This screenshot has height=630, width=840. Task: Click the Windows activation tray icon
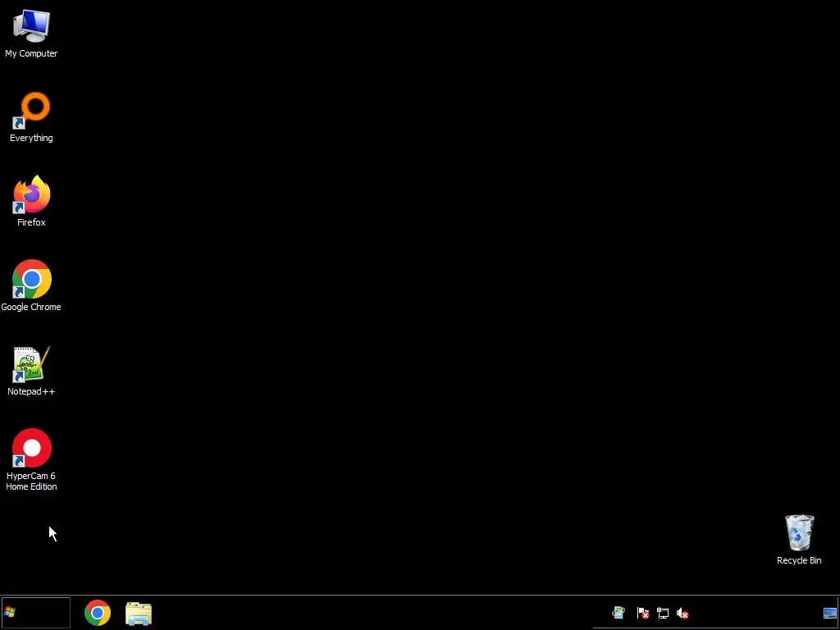(619, 613)
